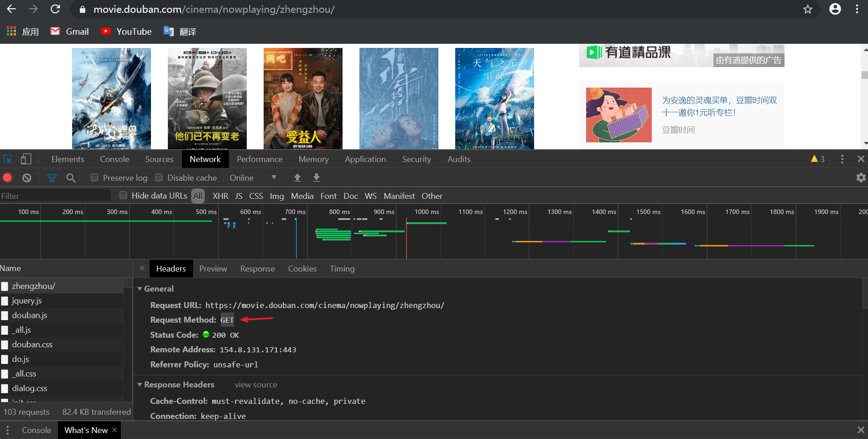This screenshot has height=439, width=868.
Task: Toggle the device toolbar icon
Action: (x=26, y=159)
